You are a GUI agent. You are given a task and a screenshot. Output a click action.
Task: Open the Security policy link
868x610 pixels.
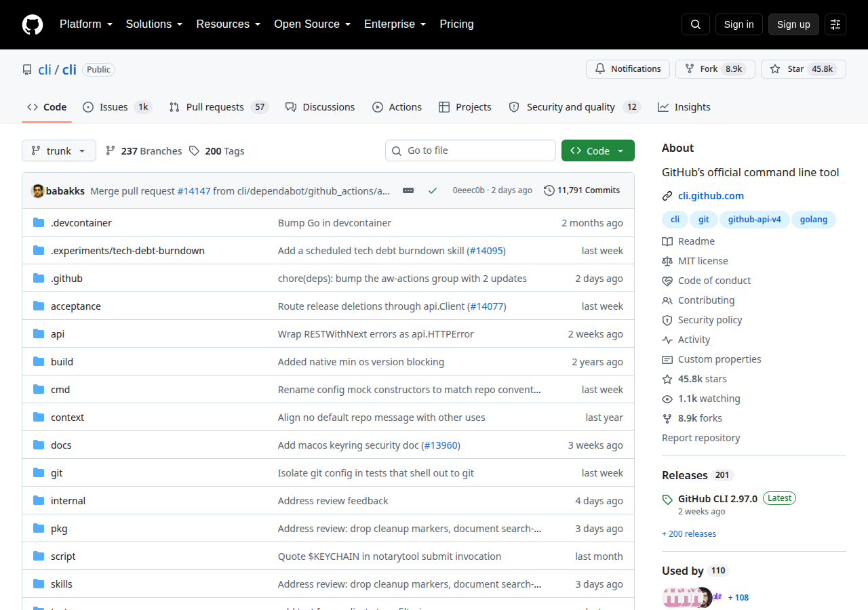(x=702, y=320)
